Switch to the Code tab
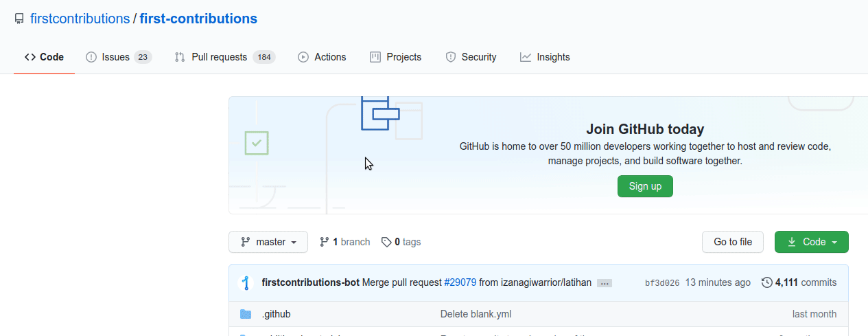Screen dimensions: 868x336 pyautogui.click(x=44, y=57)
